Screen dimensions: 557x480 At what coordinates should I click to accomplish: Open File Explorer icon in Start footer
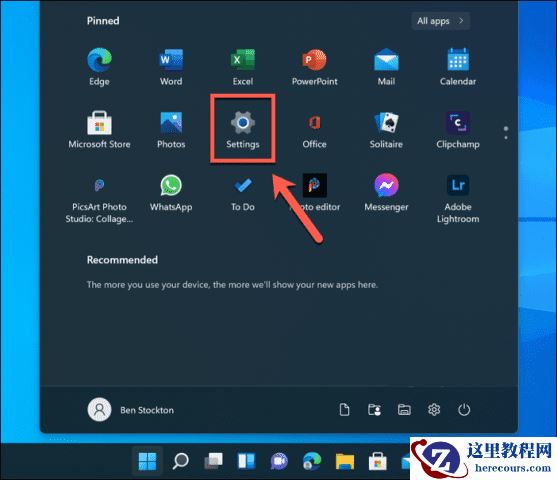(404, 410)
